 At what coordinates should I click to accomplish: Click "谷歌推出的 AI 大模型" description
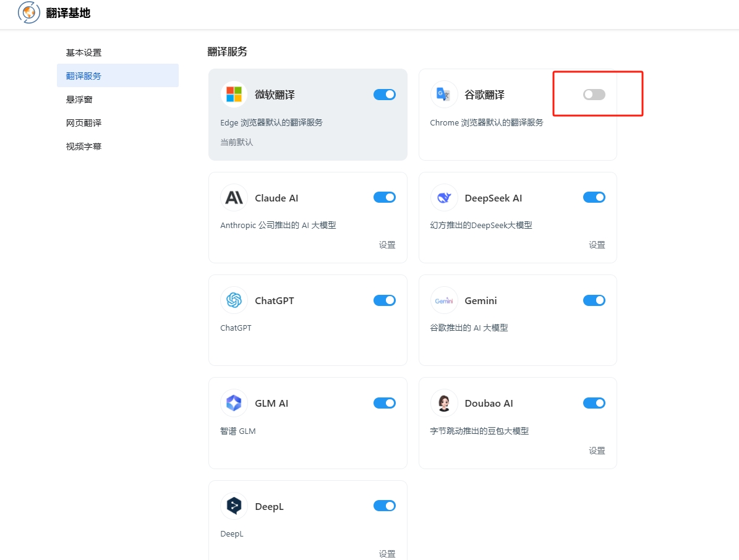tap(469, 328)
